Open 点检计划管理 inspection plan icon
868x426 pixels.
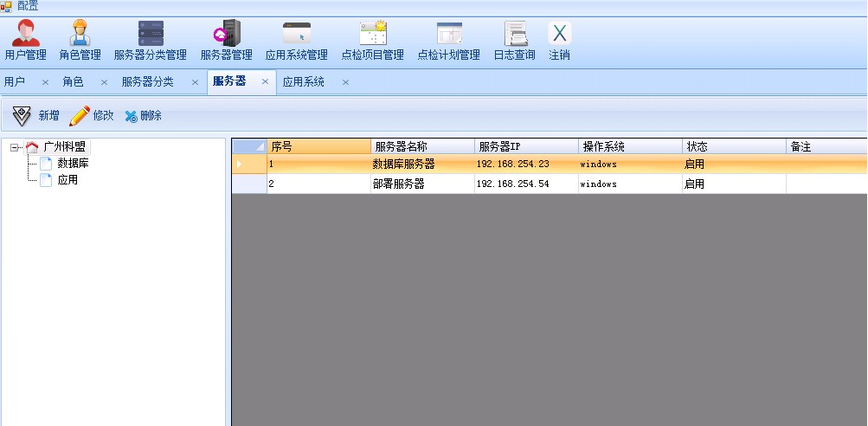point(449,33)
